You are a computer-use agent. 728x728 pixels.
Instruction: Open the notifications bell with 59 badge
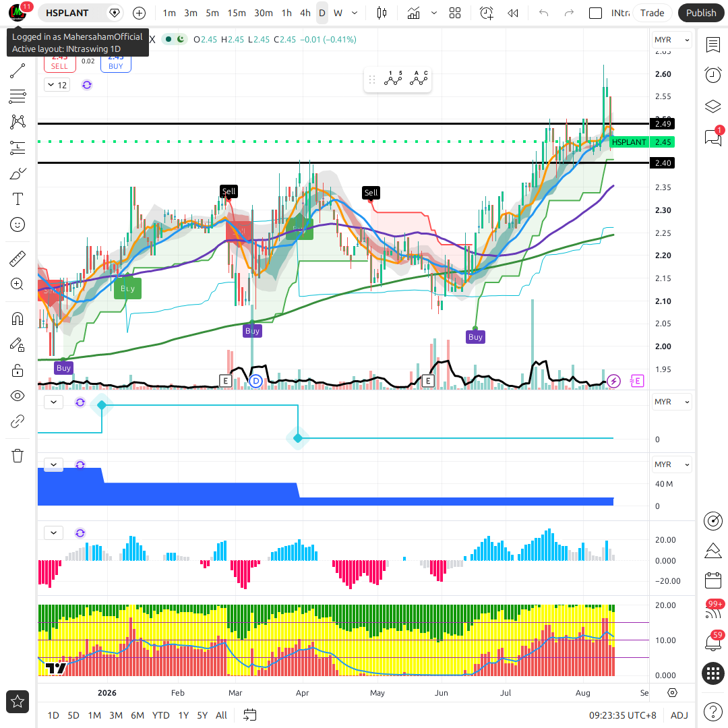(712, 642)
